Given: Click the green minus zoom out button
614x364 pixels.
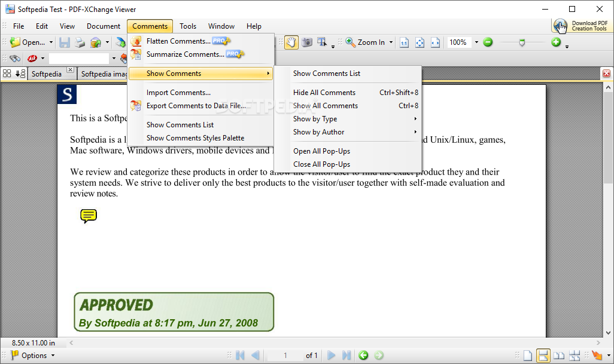Looking at the screenshot, I should (x=488, y=42).
